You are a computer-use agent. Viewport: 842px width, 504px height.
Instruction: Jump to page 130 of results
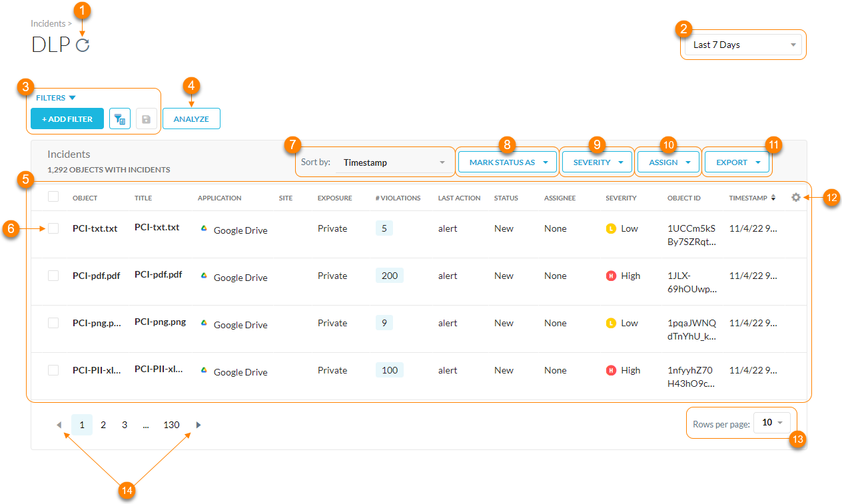pos(171,424)
